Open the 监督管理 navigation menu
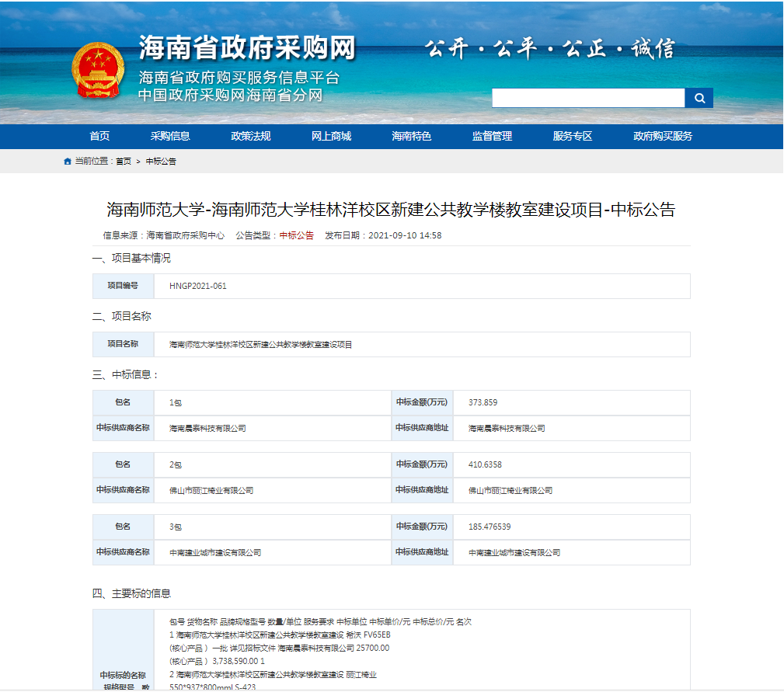Image resolution: width=784 pixels, height=692 pixels. (492, 137)
